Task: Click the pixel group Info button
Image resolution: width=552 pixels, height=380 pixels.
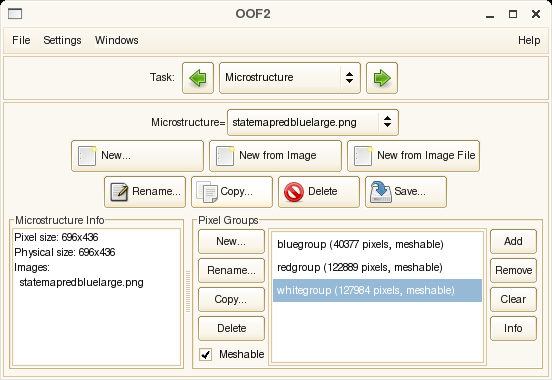Action: [x=513, y=328]
